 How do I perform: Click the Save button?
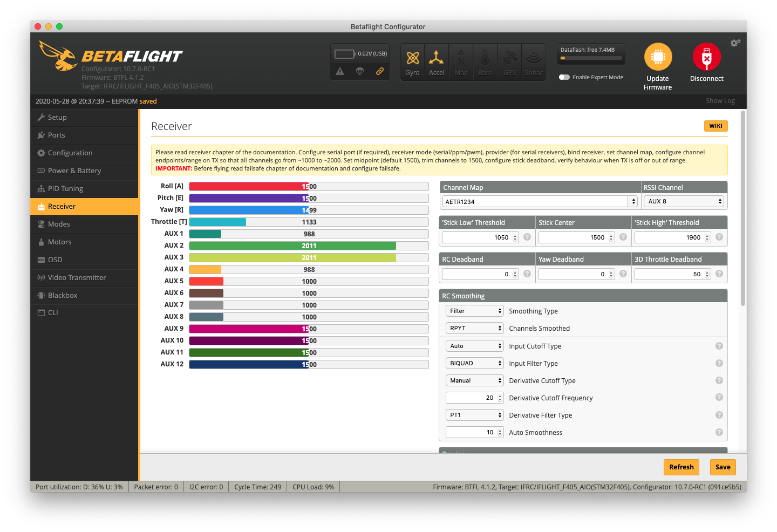pyautogui.click(x=723, y=467)
